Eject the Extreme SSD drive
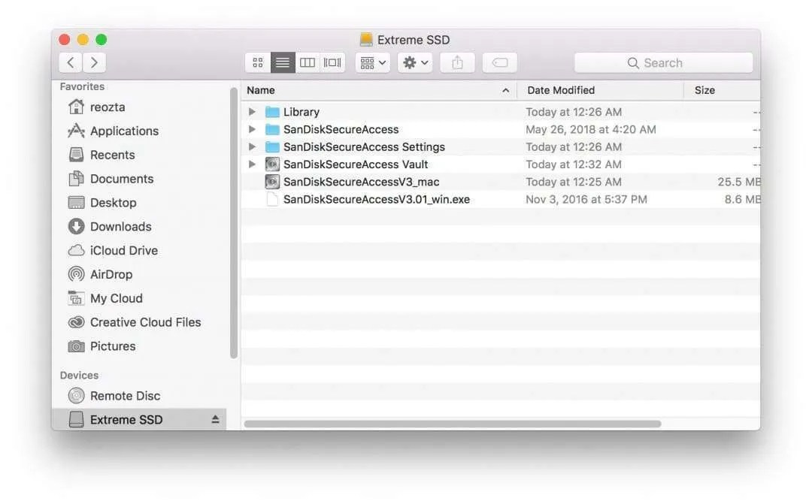The image size is (812, 504). point(216,420)
